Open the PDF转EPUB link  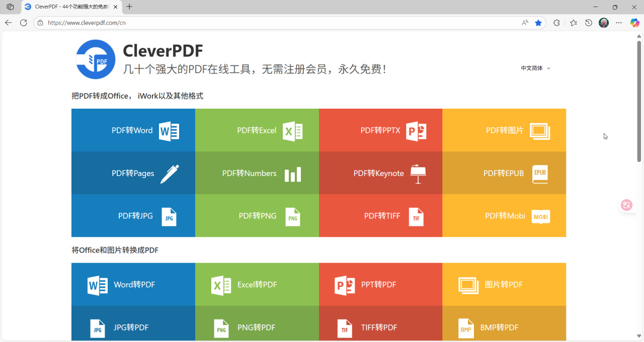(x=504, y=173)
